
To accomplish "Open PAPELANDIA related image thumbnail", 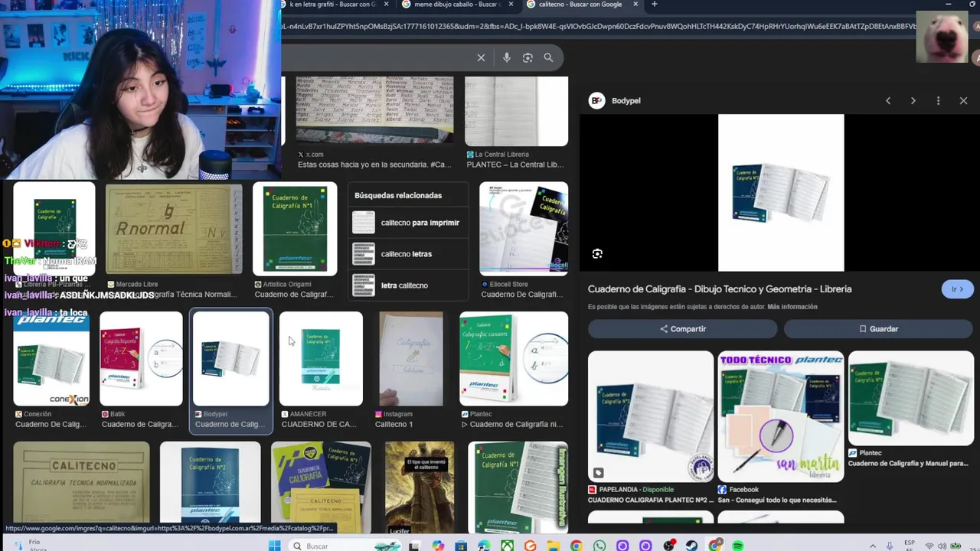I will pyautogui.click(x=651, y=416).
